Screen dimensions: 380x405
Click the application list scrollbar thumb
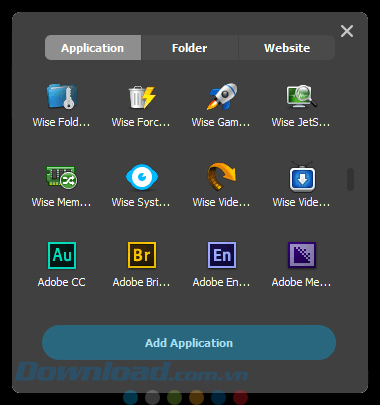(350, 179)
